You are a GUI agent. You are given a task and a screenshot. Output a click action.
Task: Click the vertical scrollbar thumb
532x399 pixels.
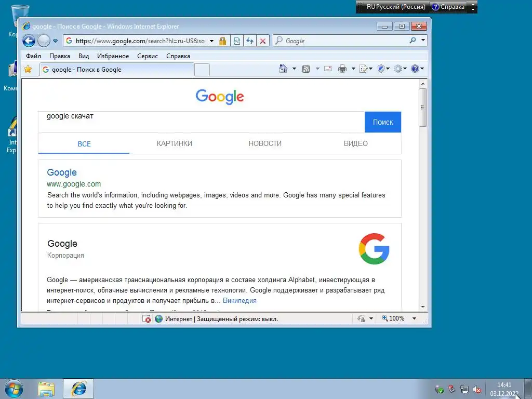(x=423, y=108)
